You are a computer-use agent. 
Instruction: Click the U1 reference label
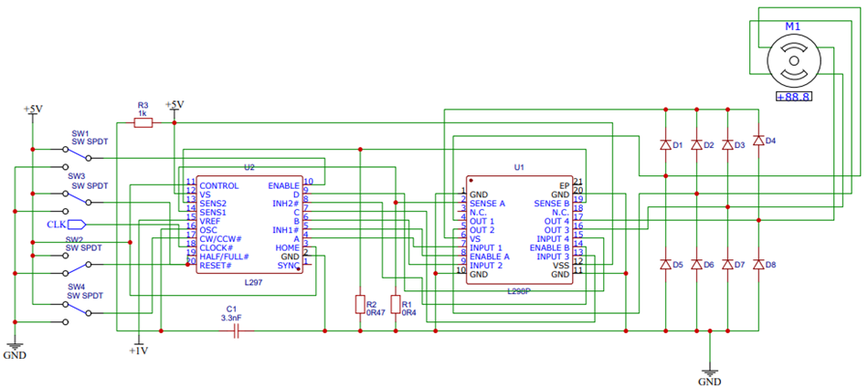tap(519, 166)
